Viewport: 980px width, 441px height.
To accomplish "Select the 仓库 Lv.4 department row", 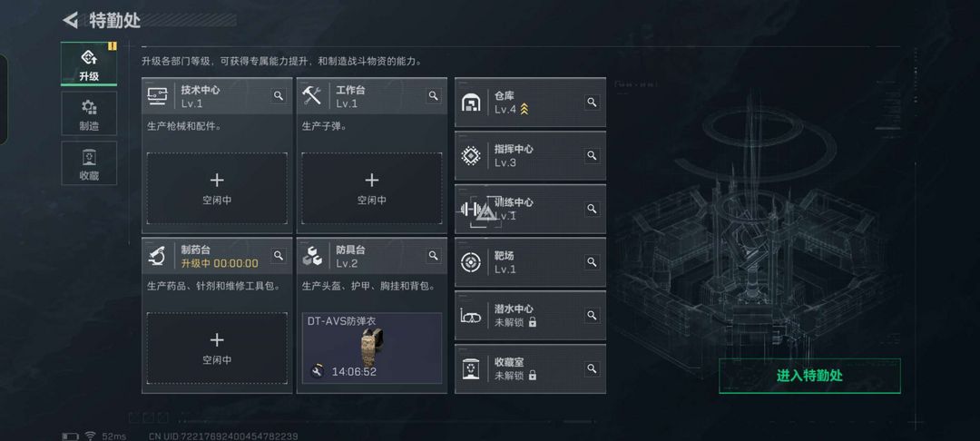I will click(530, 103).
